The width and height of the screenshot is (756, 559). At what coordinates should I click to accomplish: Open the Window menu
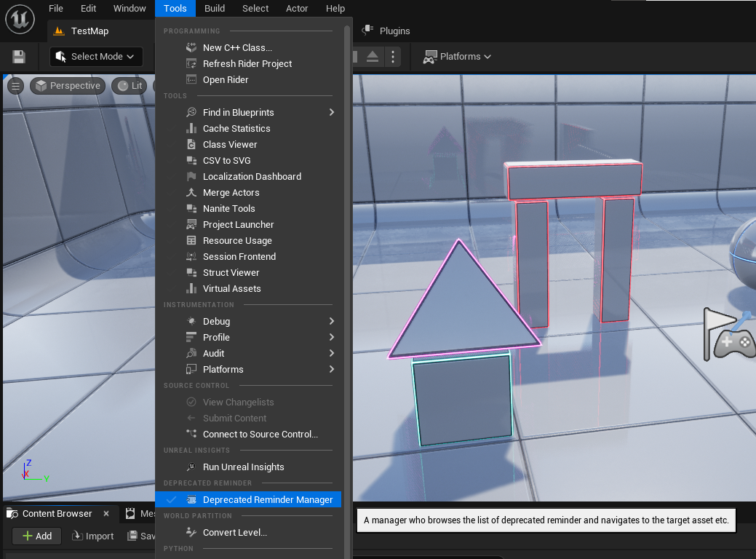(x=130, y=8)
